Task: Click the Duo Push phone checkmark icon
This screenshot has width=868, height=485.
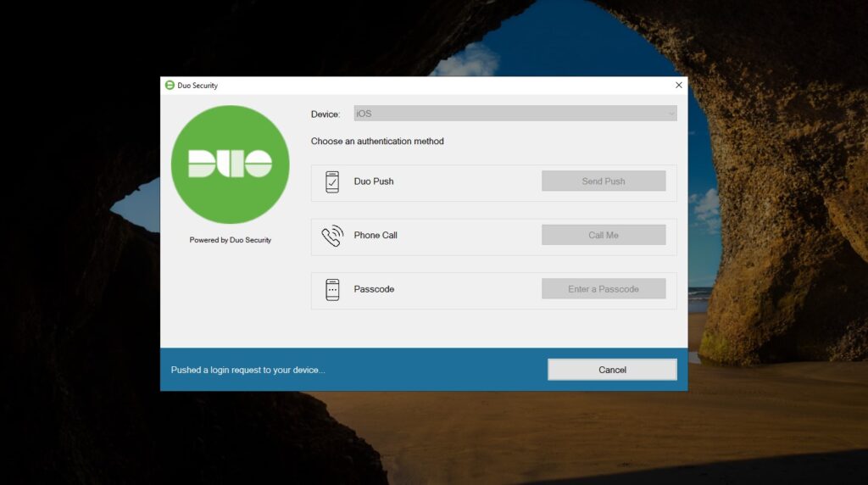Action: pos(332,182)
